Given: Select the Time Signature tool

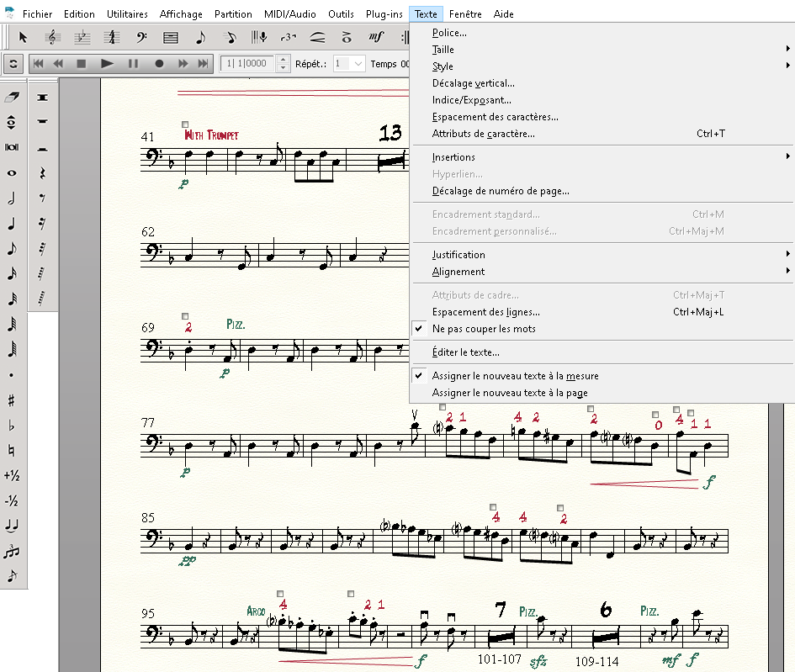Looking at the screenshot, I should [x=111, y=37].
